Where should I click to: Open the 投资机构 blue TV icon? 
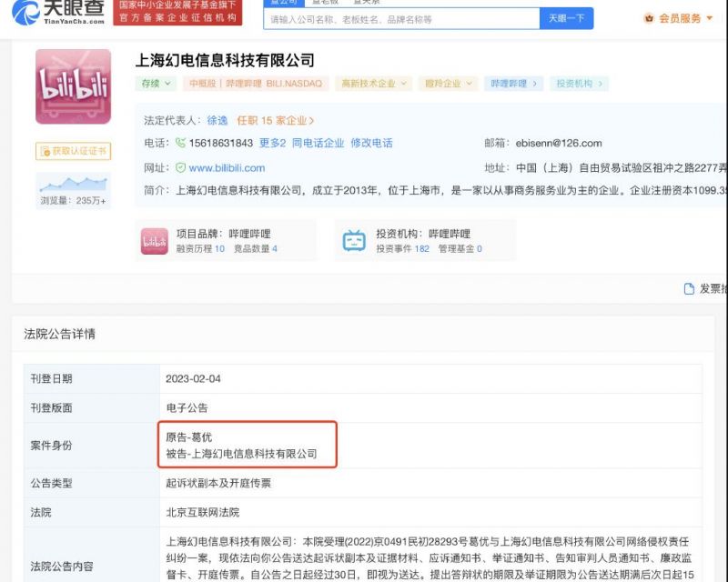[354, 241]
